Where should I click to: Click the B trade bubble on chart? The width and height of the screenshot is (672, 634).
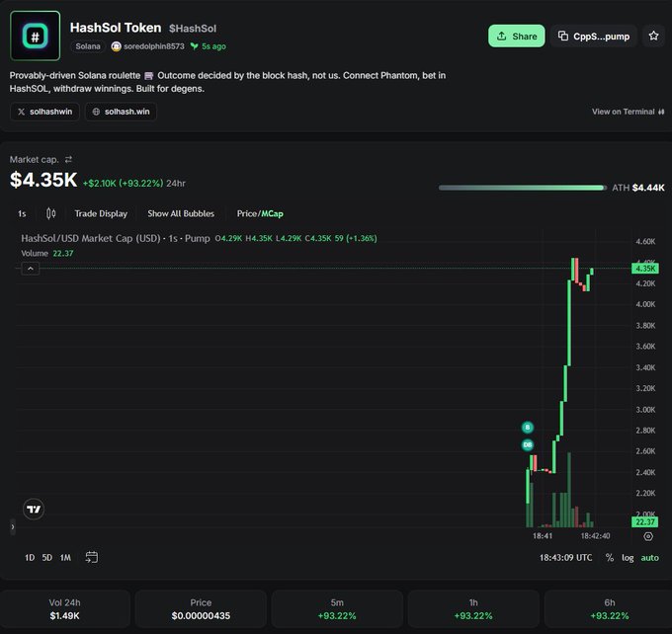pyautogui.click(x=528, y=427)
